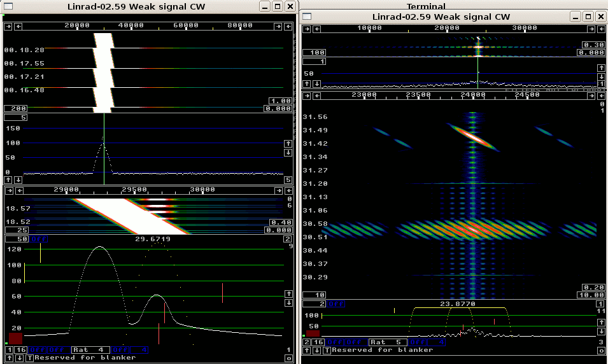
Task: Click the 50 box left of the left window's baseband Off
Action: 17,239
